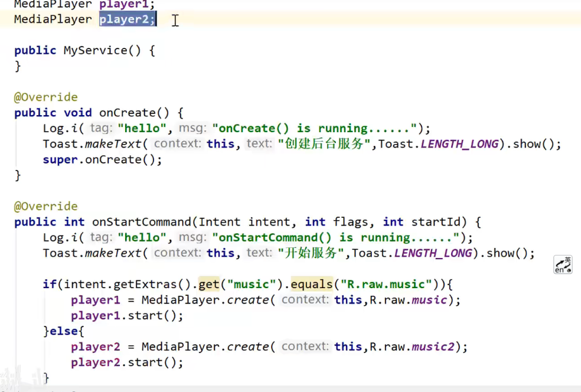
Task: Click the "if" keyword
Action: click(x=50, y=284)
